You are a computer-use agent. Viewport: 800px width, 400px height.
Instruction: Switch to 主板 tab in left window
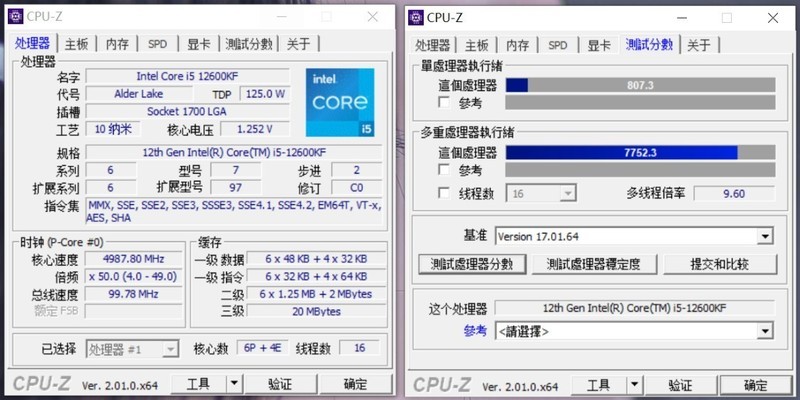[x=77, y=44]
